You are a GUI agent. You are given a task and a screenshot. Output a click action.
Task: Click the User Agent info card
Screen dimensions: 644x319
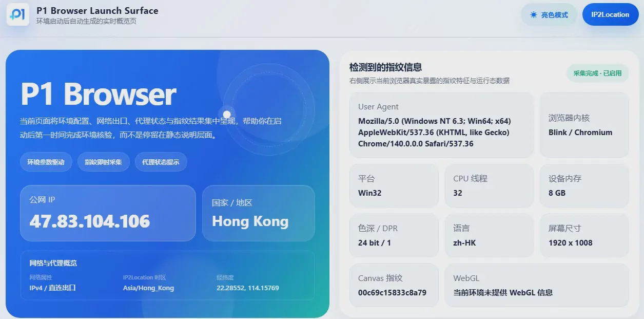[441, 125]
